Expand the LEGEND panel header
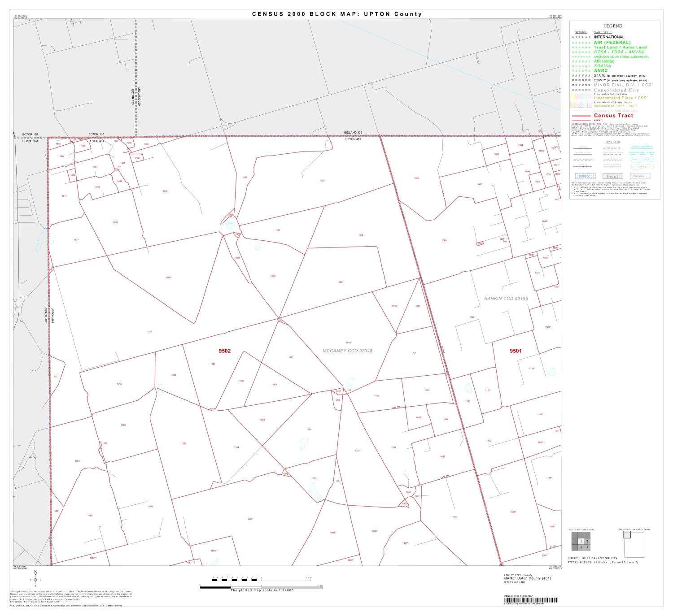 tap(613, 26)
